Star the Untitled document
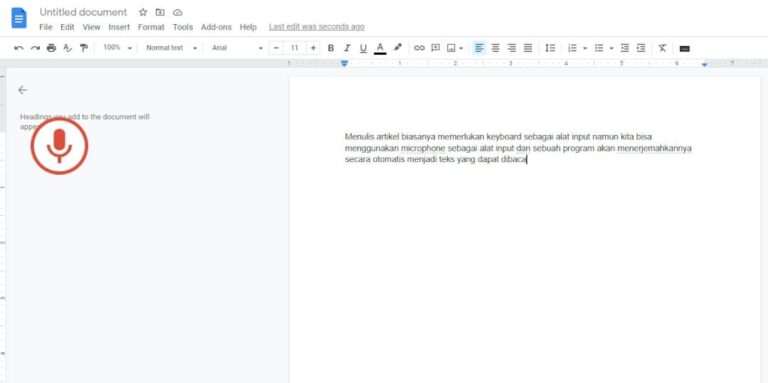The height and width of the screenshot is (383, 768). tap(143, 12)
